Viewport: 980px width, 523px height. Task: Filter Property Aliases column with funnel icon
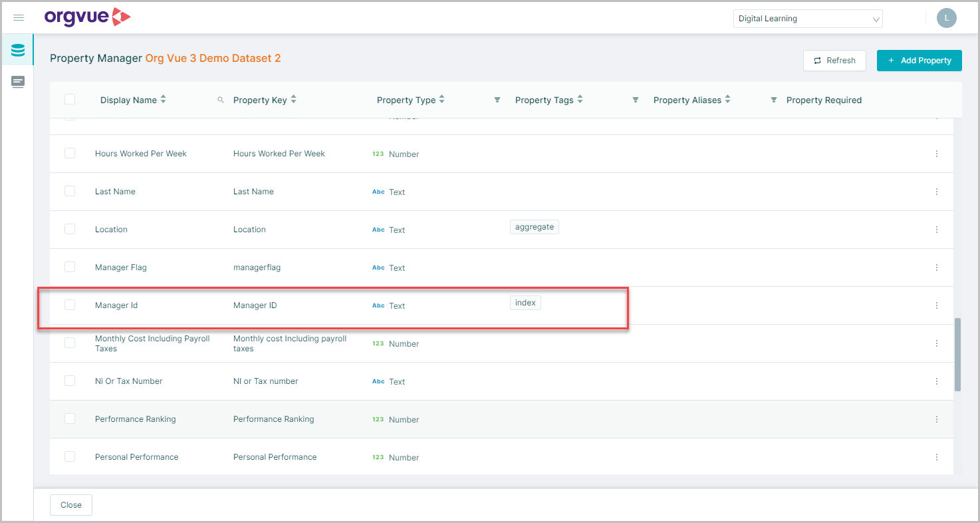pyautogui.click(x=774, y=100)
